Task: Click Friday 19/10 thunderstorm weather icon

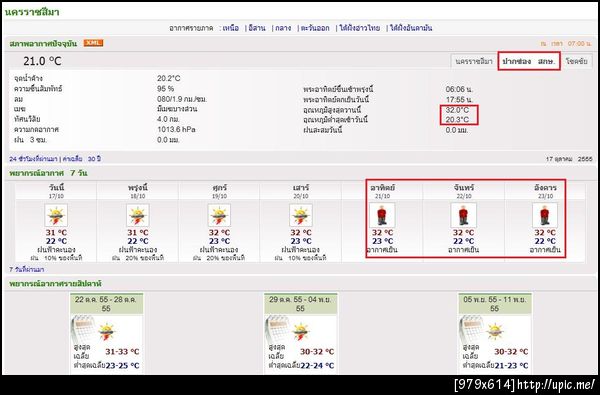Action: pyautogui.click(x=219, y=215)
